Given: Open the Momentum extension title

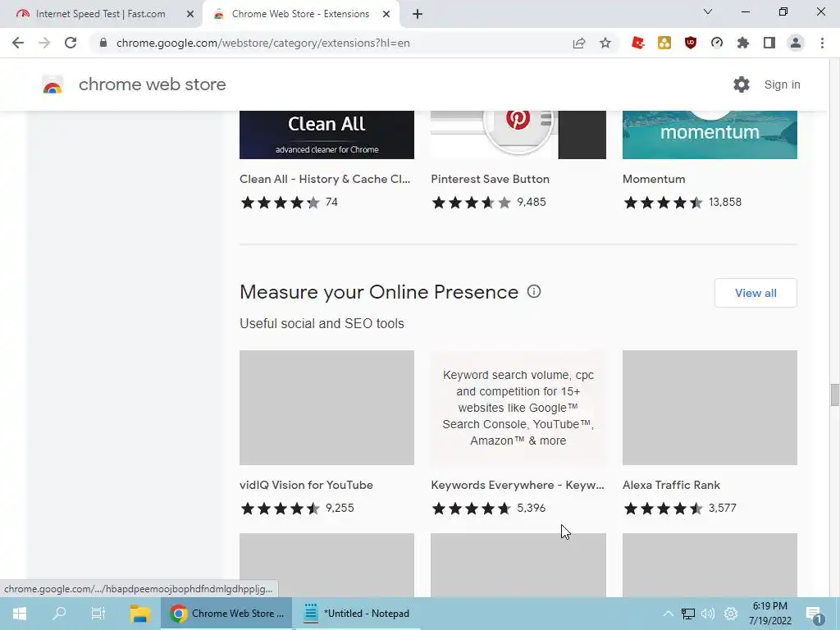Looking at the screenshot, I should click(x=654, y=179).
